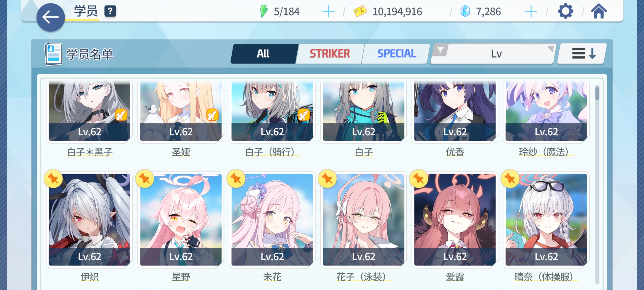The width and height of the screenshot is (644, 290).
Task: Toggle the pin on 伊织's portrait
Action: pos(53,179)
